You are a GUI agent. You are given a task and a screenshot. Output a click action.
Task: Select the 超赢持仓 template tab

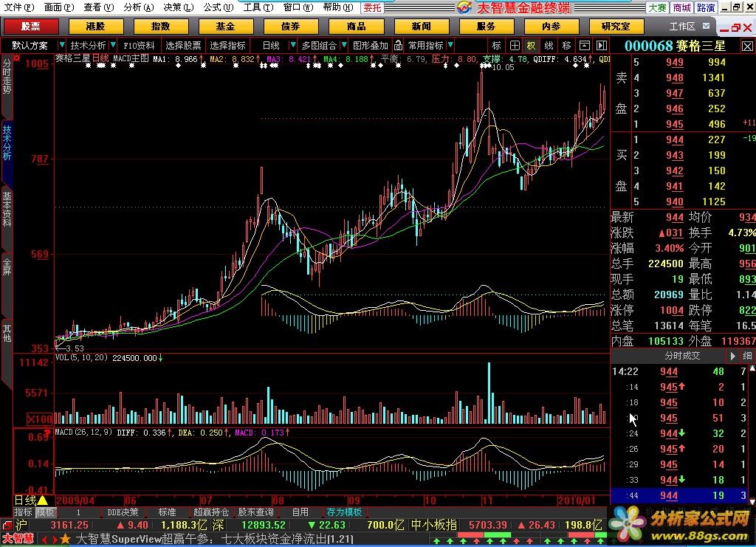211,512
